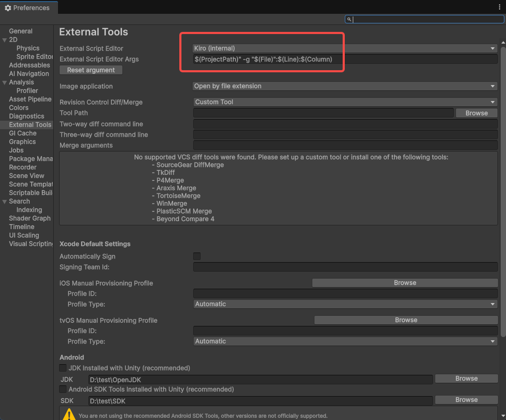Open the Colors preferences page

19,108
